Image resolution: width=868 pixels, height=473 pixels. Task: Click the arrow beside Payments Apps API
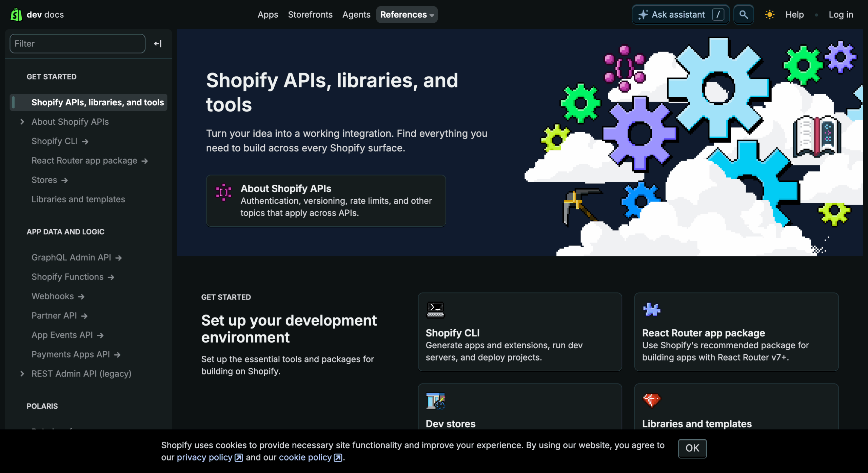click(117, 355)
